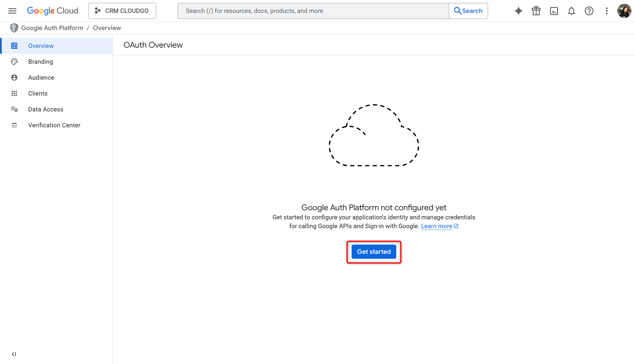Click the Get started button
The width and height of the screenshot is (635, 364).
coord(373,252)
